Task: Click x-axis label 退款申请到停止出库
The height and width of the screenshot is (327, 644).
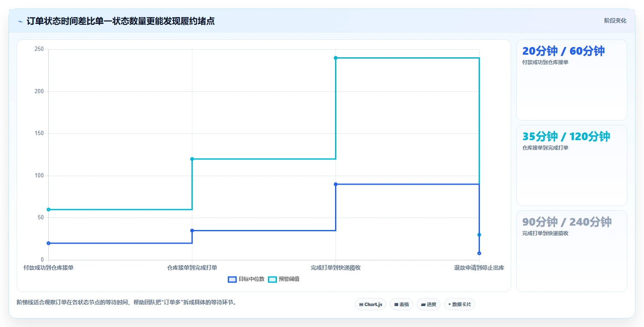Action: click(479, 268)
